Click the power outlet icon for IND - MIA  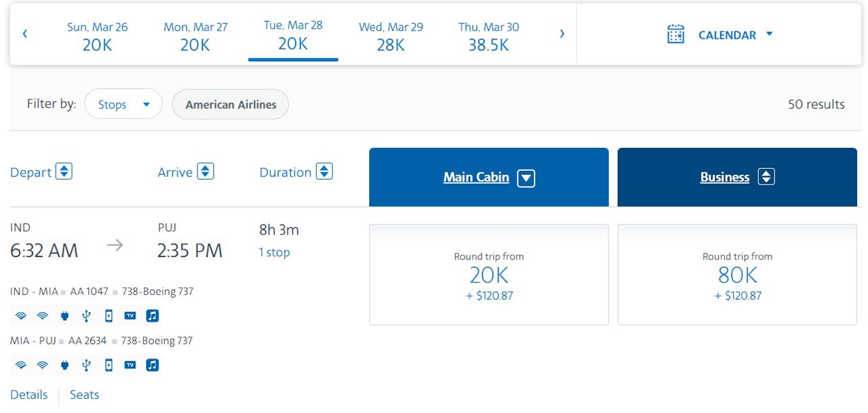64,315
